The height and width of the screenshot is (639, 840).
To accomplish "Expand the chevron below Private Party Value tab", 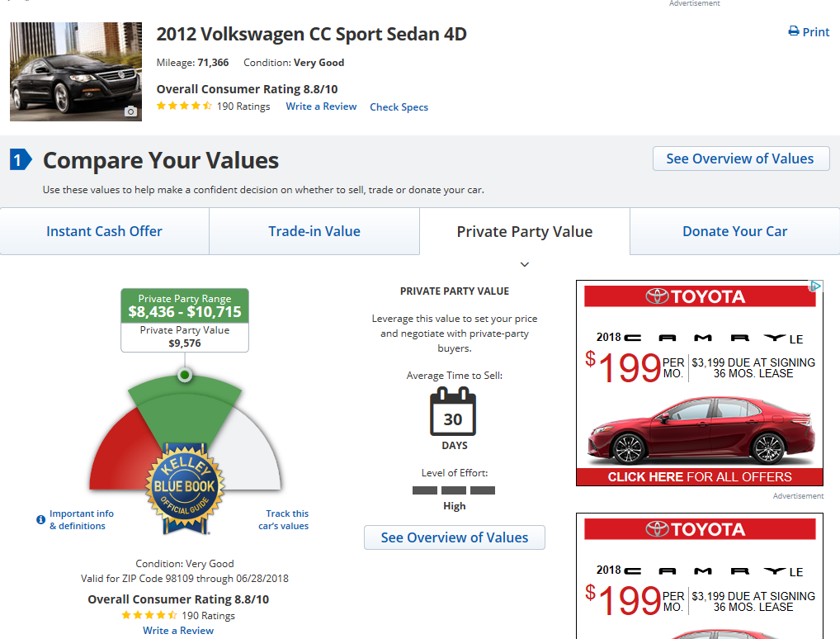I will [525, 265].
